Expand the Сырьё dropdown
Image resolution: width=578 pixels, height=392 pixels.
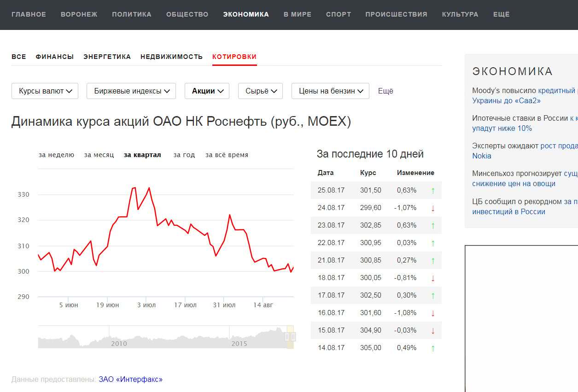coord(260,91)
